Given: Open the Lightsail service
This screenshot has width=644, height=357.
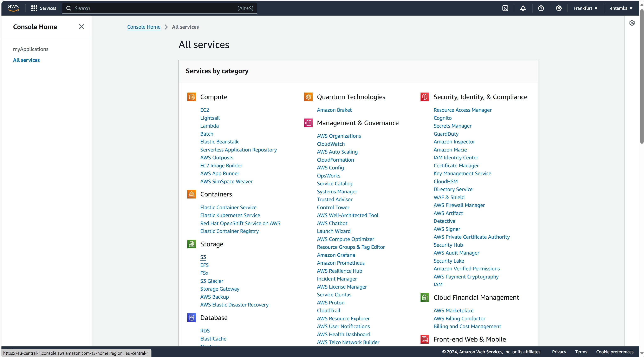Looking at the screenshot, I should pyautogui.click(x=210, y=118).
